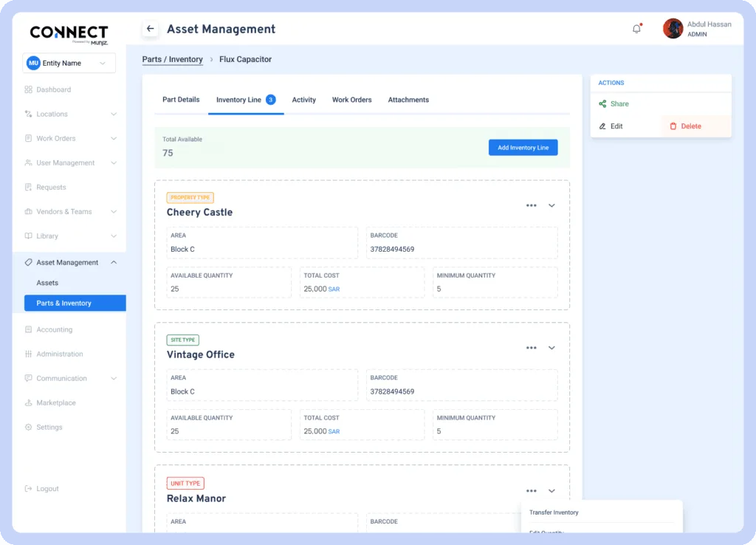756x545 pixels.
Task: Expand the Work Orders sidebar menu
Action: click(x=113, y=139)
